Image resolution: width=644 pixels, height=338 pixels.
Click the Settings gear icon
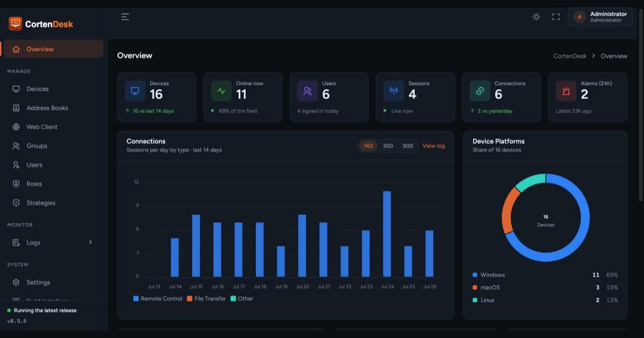tap(16, 282)
